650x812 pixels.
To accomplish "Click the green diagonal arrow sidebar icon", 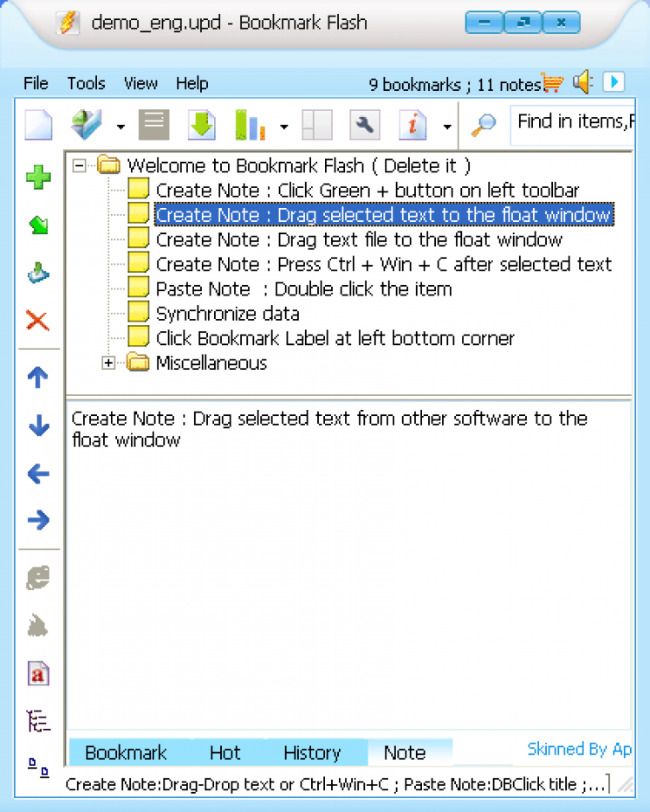I will click(x=38, y=224).
